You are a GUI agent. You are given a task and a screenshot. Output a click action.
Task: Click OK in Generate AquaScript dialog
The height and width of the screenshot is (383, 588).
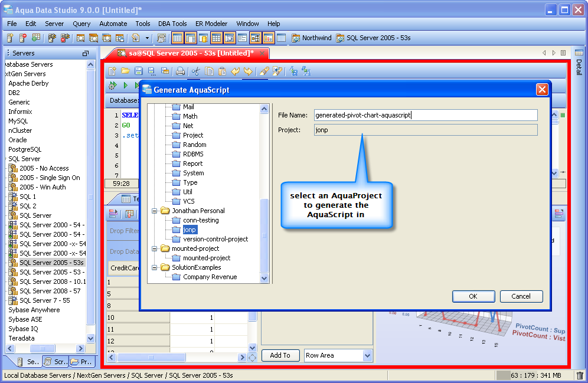click(473, 296)
